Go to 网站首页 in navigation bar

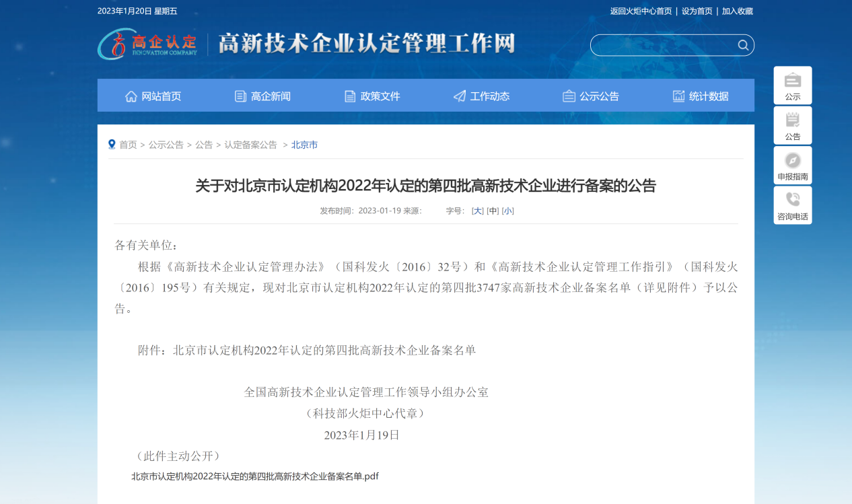[153, 96]
